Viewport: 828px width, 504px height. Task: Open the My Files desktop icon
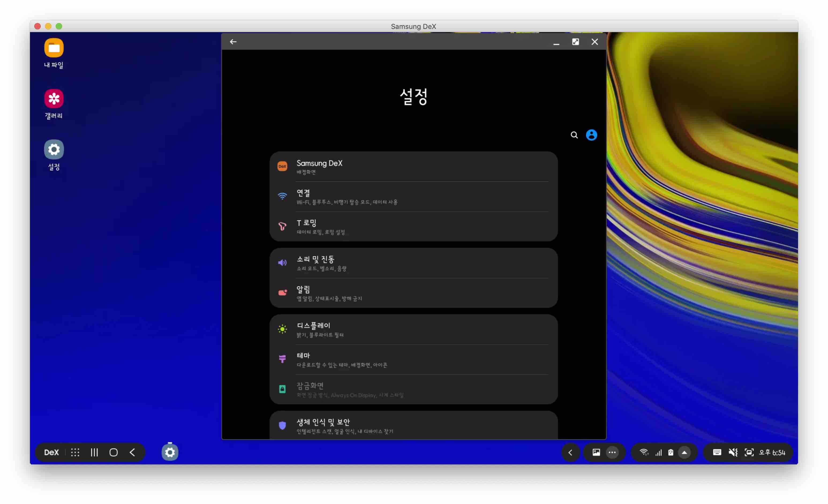(54, 48)
